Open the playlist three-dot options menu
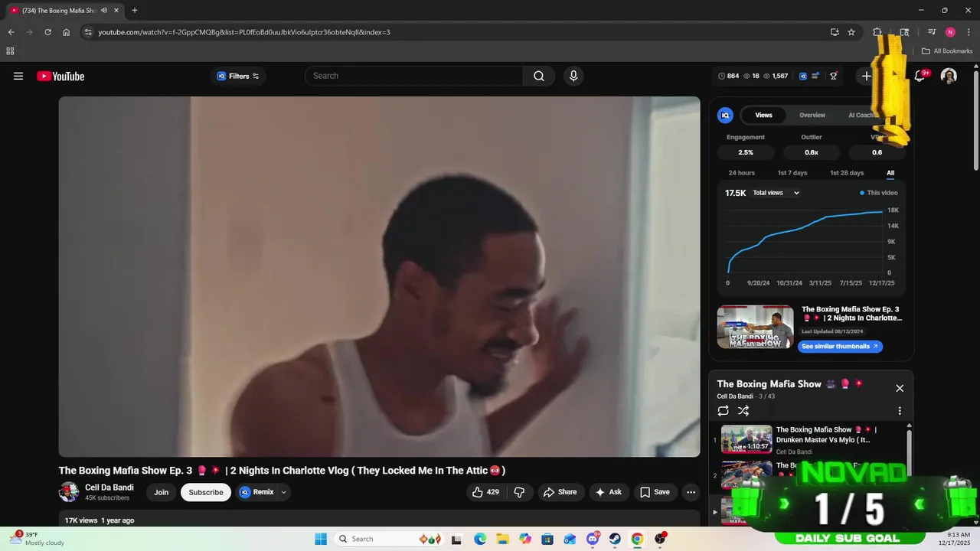This screenshot has width=980, height=551. point(900,411)
